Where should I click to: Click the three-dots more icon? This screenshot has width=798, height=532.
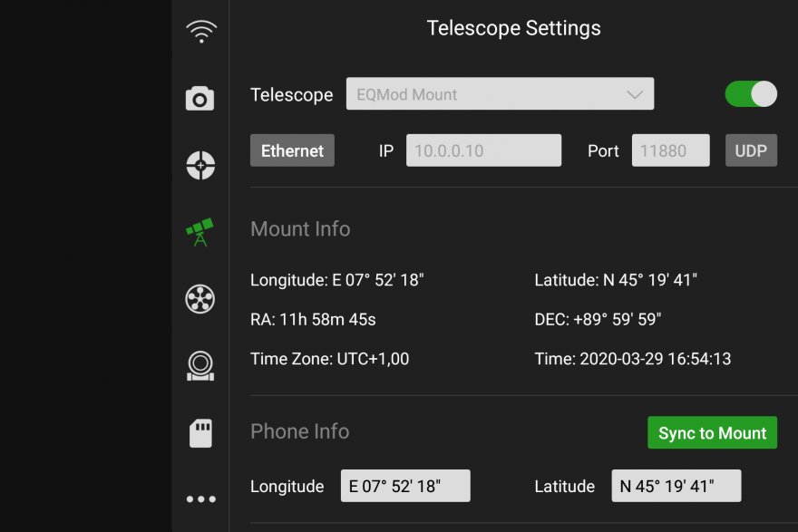[200, 498]
